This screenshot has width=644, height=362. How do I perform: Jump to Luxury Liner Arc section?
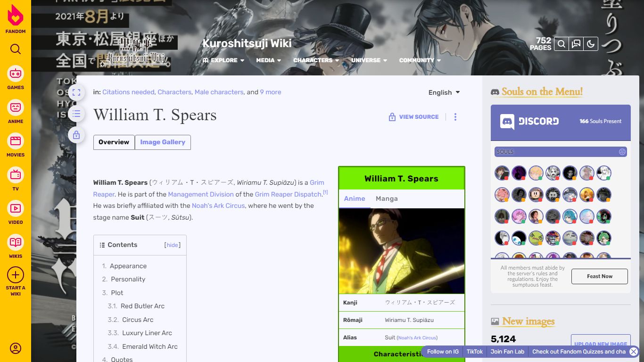pos(147,333)
